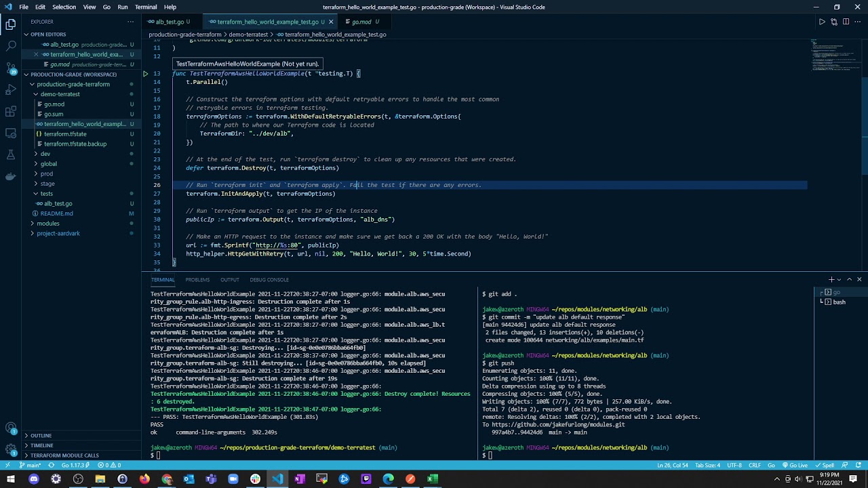The image size is (868, 488).
Task: Open notifications bell in status bar
Action: [859, 466]
